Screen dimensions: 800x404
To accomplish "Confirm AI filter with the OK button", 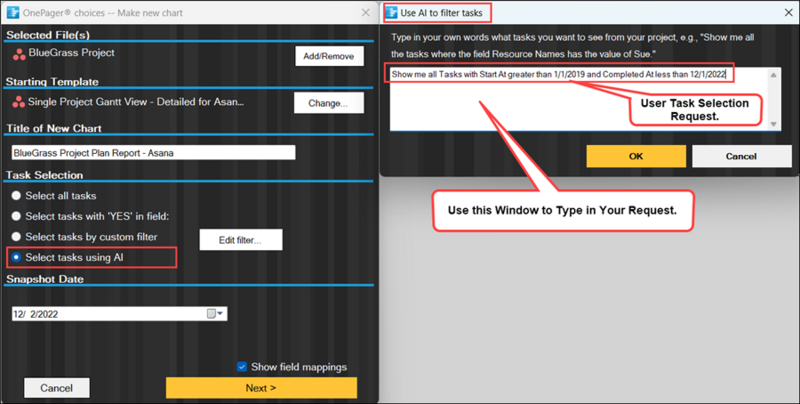I will pyautogui.click(x=636, y=156).
